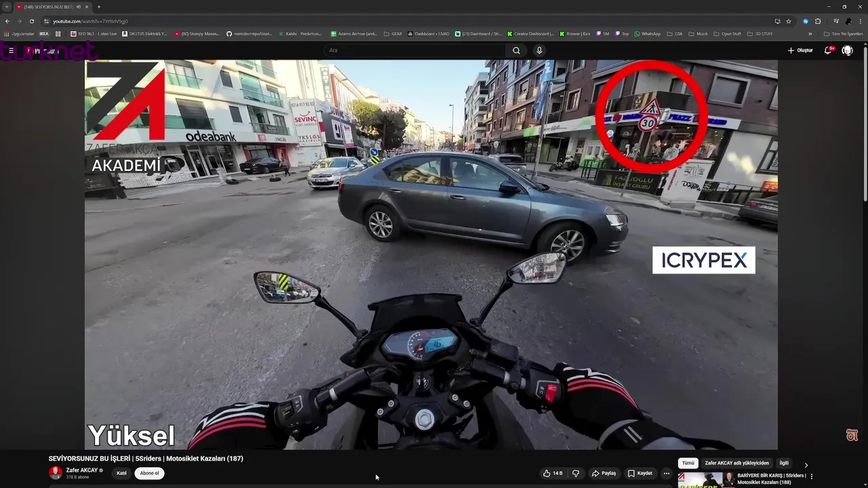Expand the Oyun Stuff bookmark folder
The height and width of the screenshot is (488, 868).
click(x=727, y=33)
